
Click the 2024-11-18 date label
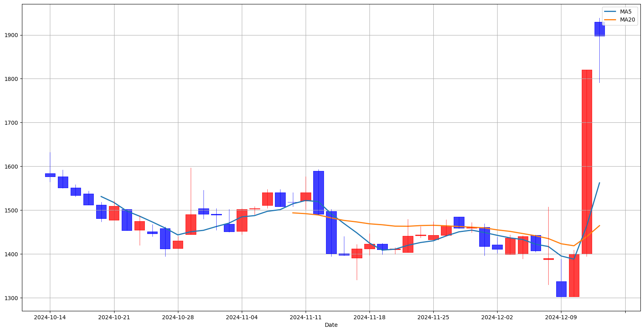(369, 318)
